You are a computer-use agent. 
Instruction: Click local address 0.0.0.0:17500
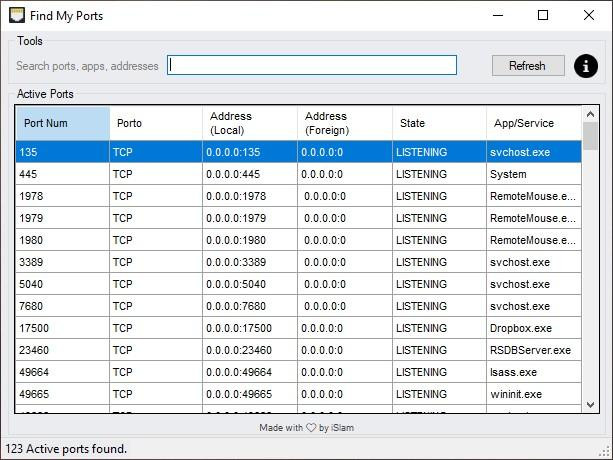250,328
